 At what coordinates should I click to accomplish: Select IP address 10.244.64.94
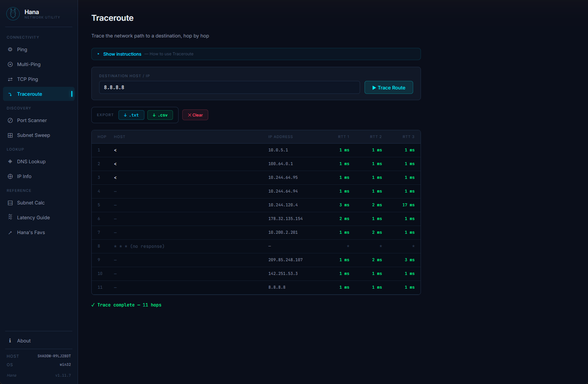283,191
